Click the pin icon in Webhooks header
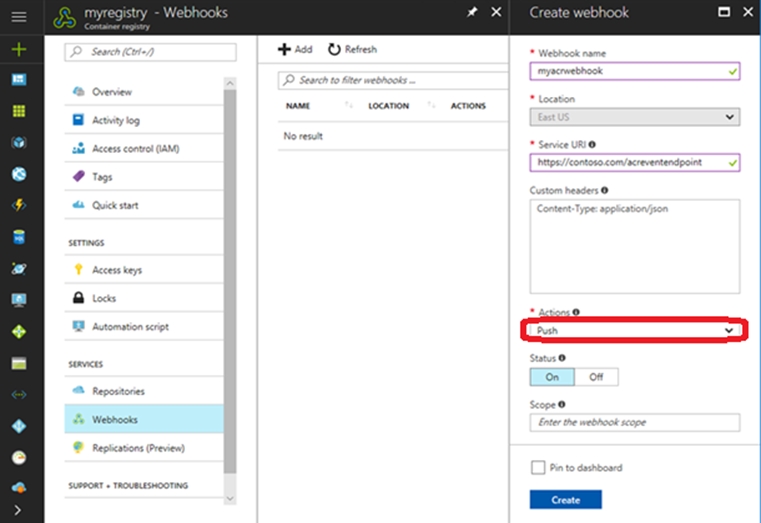This screenshot has width=761, height=523. pyautogui.click(x=473, y=13)
